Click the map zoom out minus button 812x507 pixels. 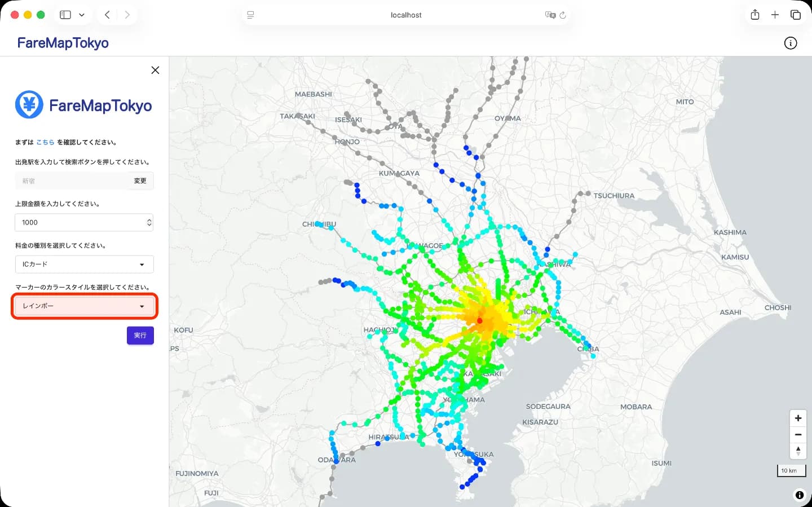click(x=798, y=435)
